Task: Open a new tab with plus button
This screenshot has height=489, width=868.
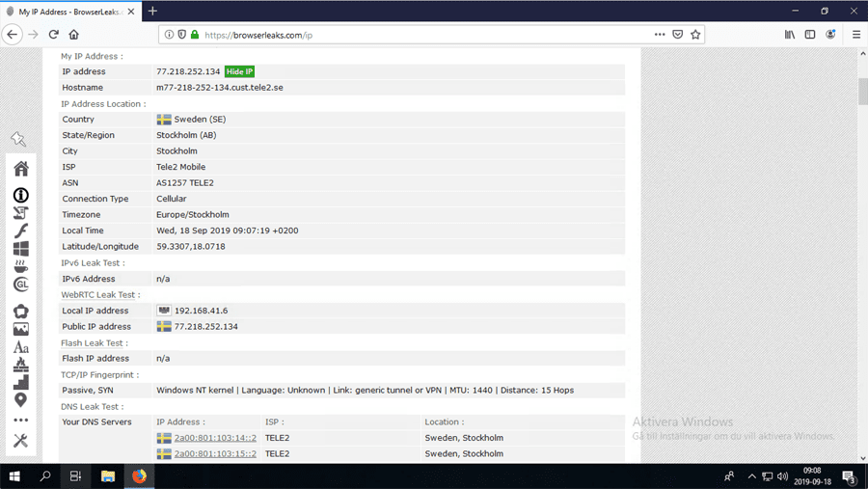Action: pyautogui.click(x=152, y=11)
